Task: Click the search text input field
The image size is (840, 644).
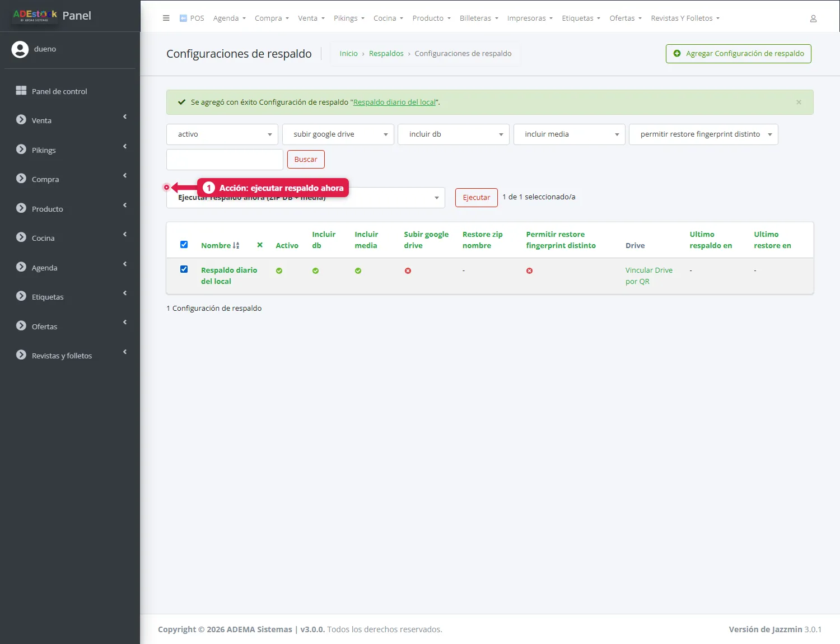Action: 225,160
